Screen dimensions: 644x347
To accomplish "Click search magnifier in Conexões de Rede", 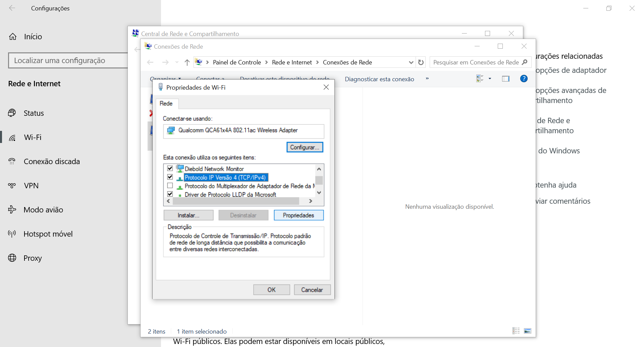I will point(525,62).
